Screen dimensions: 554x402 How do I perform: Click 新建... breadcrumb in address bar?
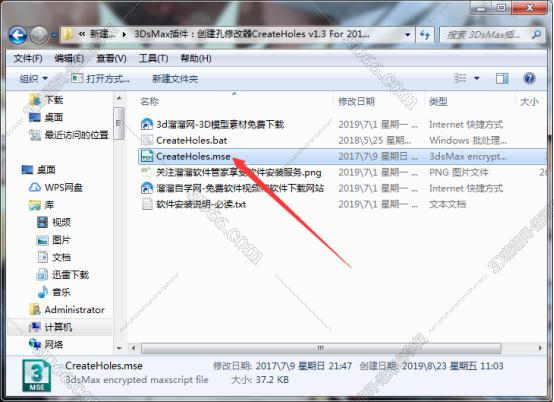[102, 35]
